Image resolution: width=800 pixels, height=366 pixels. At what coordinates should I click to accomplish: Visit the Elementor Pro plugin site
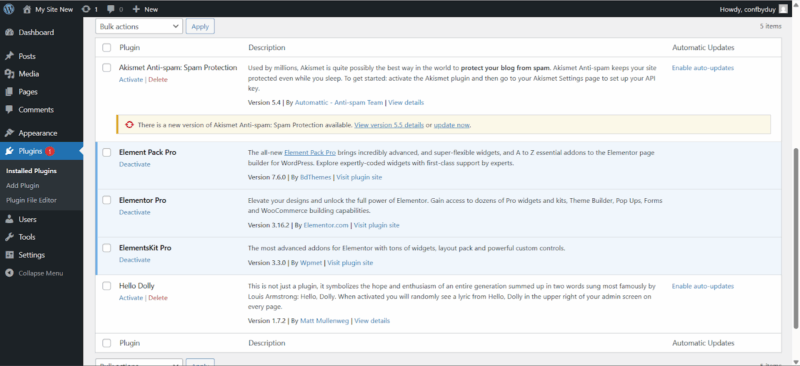coord(377,225)
